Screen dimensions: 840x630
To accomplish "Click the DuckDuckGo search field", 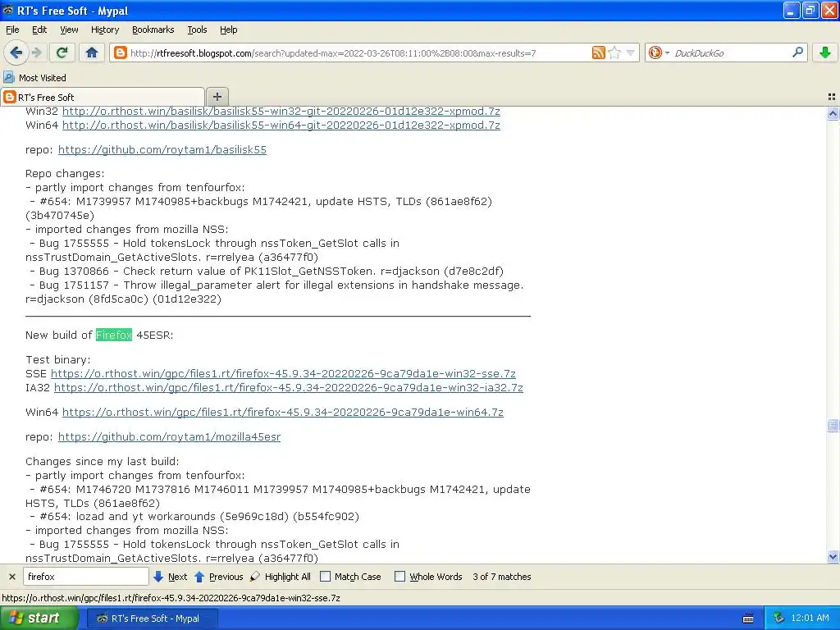I will coord(731,52).
